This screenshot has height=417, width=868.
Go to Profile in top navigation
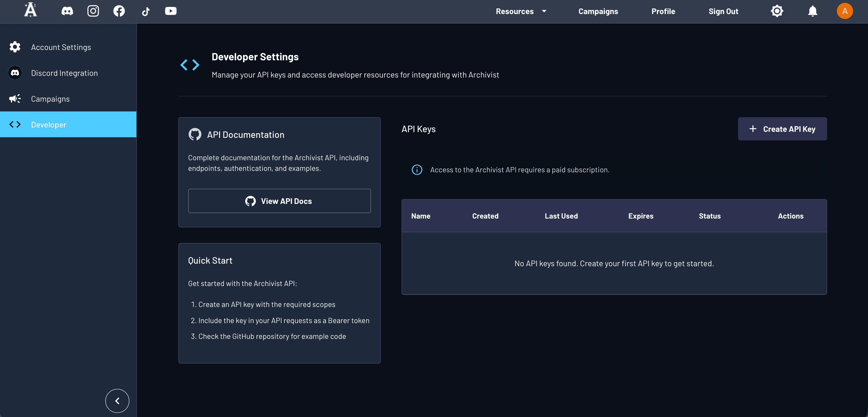coord(663,11)
